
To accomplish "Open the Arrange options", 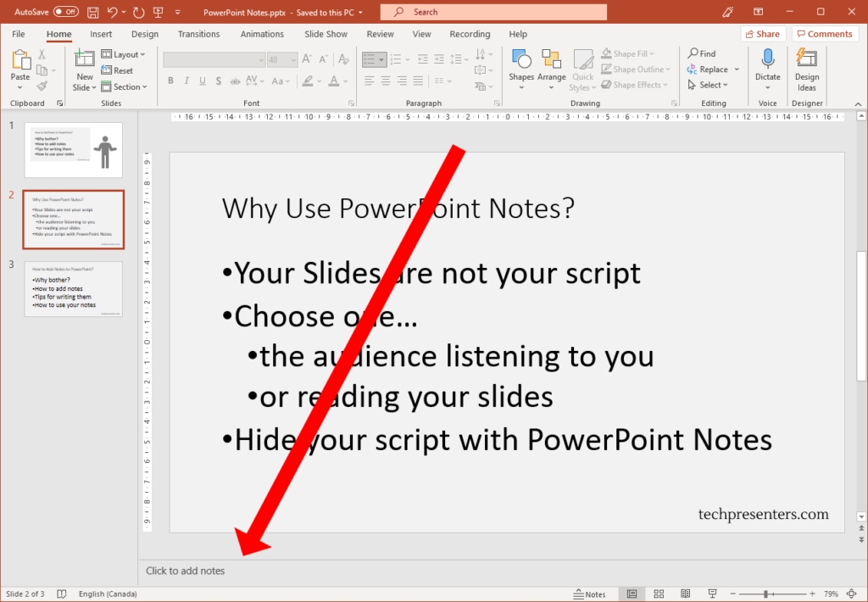I will pos(551,70).
